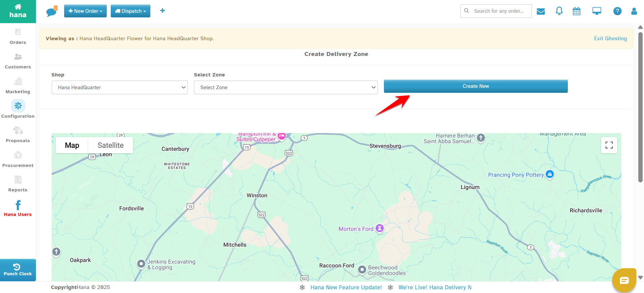Go to Orders in sidebar
The width and height of the screenshot is (644, 293).
[18, 37]
